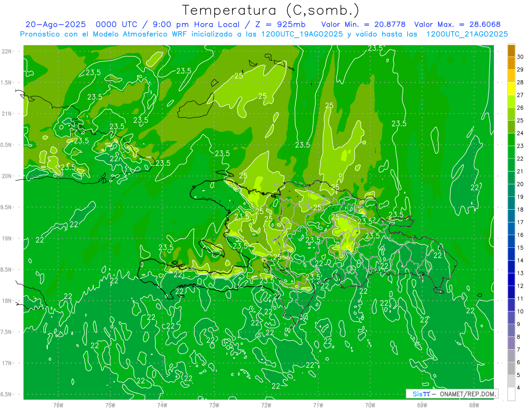The width and height of the screenshot is (532, 411).
Task: Click the '20N' latitude axis label
Action: pos(7,176)
